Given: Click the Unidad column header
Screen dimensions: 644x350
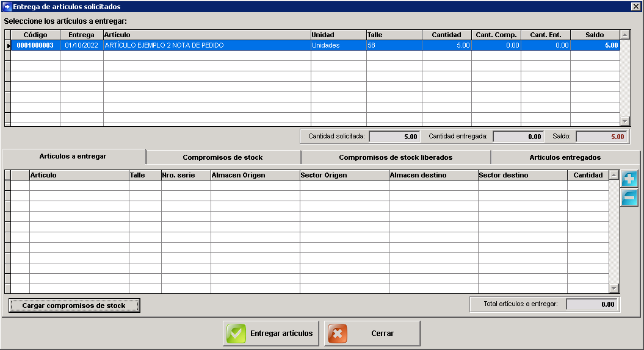Looking at the screenshot, I should tap(338, 35).
